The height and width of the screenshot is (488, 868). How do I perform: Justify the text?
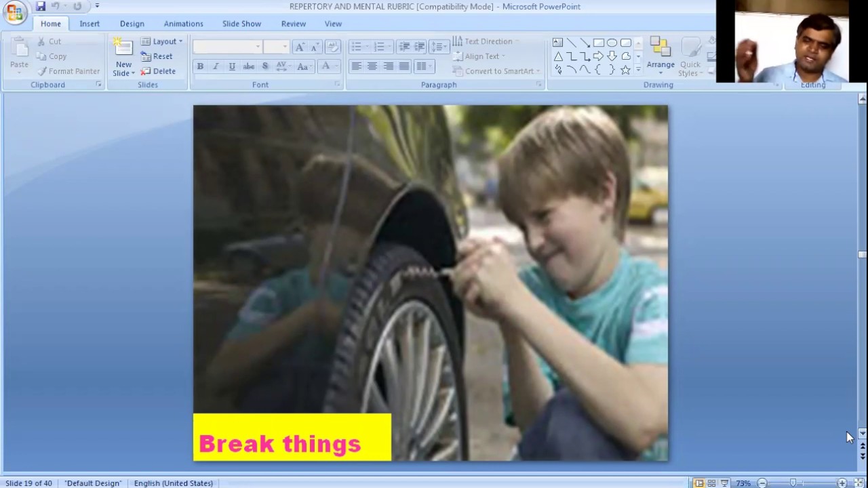click(404, 66)
